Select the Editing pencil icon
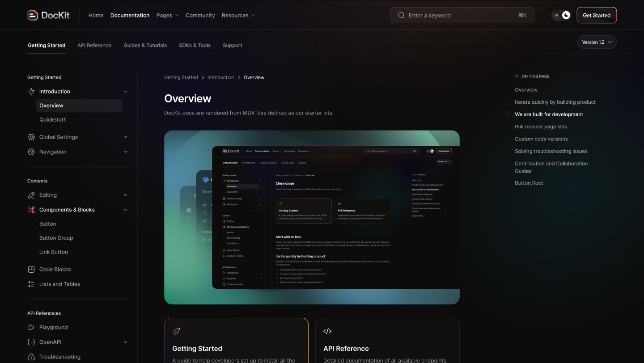 point(31,195)
